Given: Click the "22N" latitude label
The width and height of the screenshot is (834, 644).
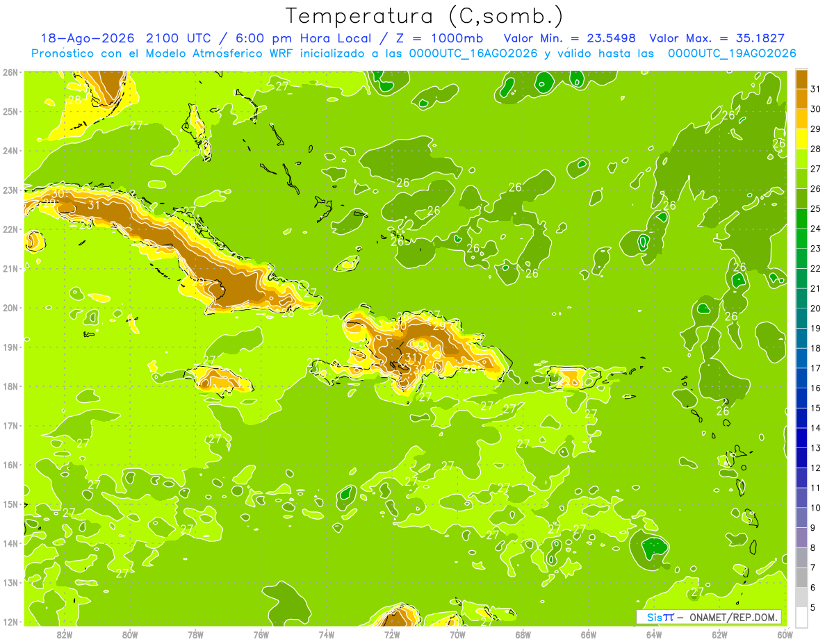Looking at the screenshot, I should (x=10, y=229).
